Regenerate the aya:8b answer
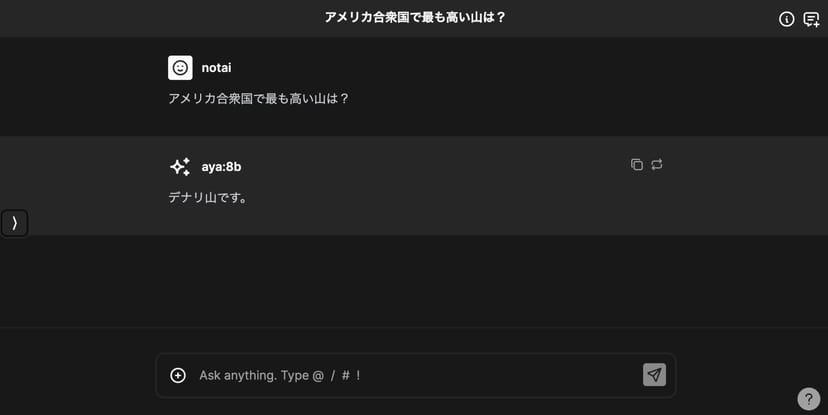828x415 pixels. tap(657, 165)
